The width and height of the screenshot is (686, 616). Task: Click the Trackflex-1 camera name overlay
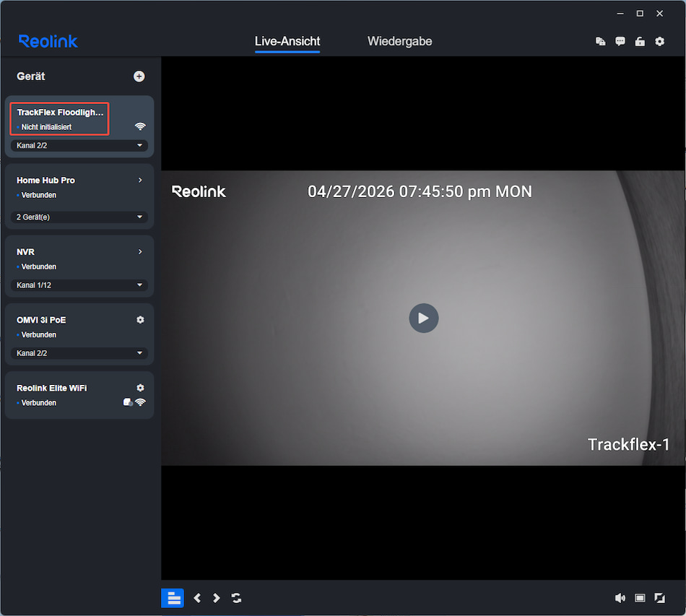click(x=628, y=445)
